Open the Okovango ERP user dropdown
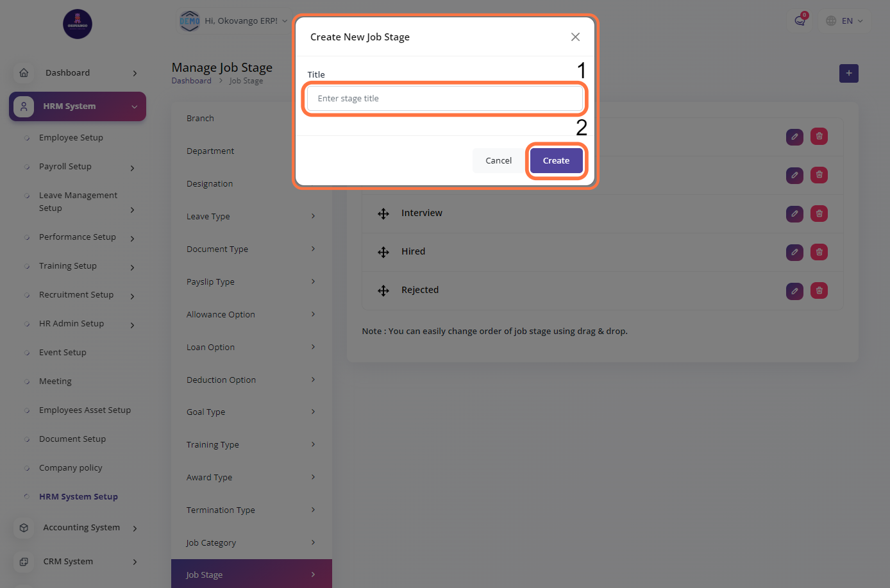Image resolution: width=890 pixels, height=588 pixels. pyautogui.click(x=234, y=21)
